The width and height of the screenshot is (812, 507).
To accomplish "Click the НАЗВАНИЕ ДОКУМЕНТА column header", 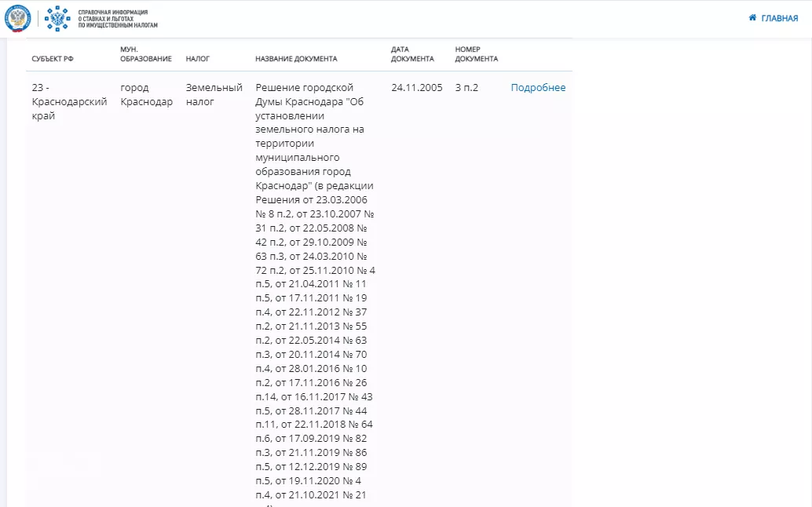I will click(296, 59).
